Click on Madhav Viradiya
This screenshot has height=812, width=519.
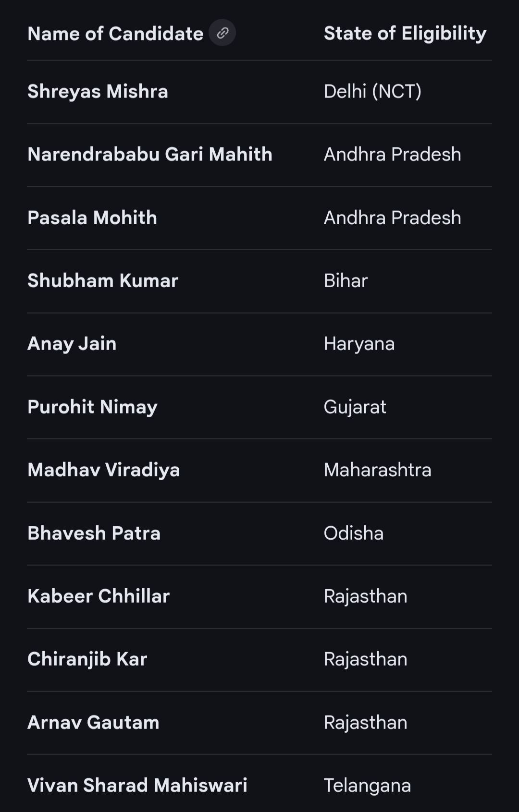pos(104,470)
